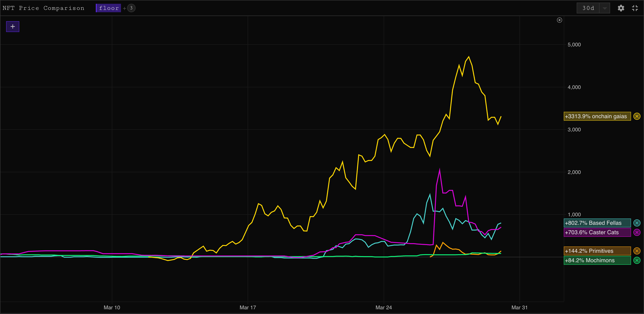This screenshot has width=644, height=314.
Task: Click the exit fullscreen icon
Action: pyautogui.click(x=635, y=8)
